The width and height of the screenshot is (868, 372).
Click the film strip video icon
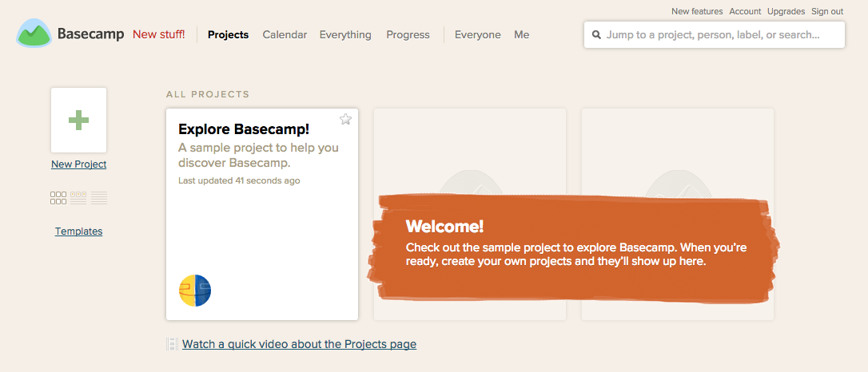(172, 344)
